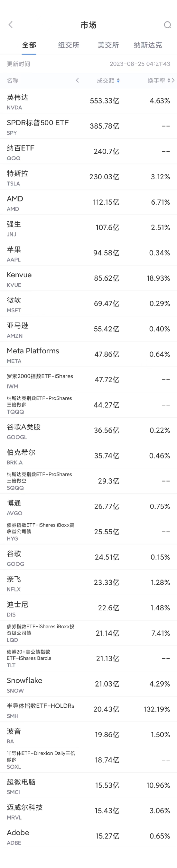Open 英伟达 NVDA stock row
The image size is (177, 868).
point(88,101)
